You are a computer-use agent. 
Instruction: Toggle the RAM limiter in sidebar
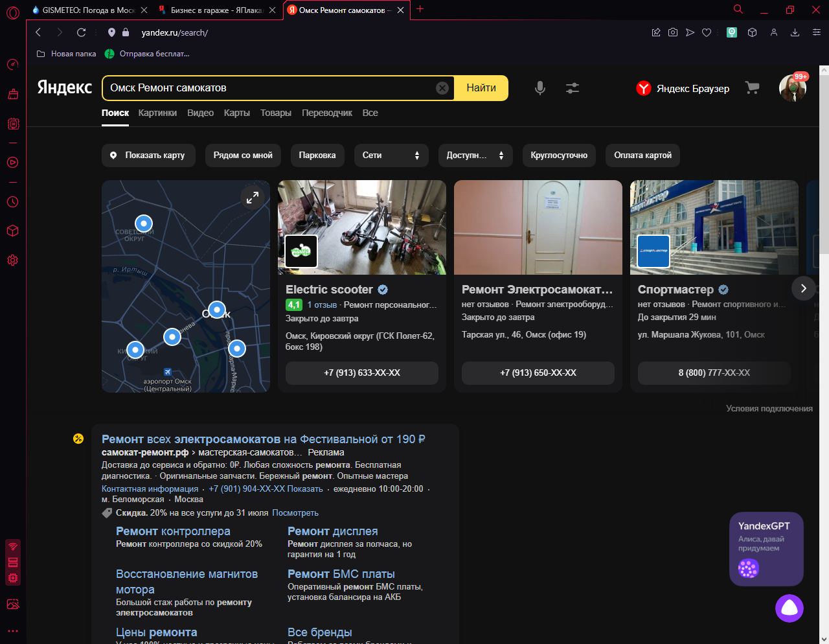coord(13,562)
